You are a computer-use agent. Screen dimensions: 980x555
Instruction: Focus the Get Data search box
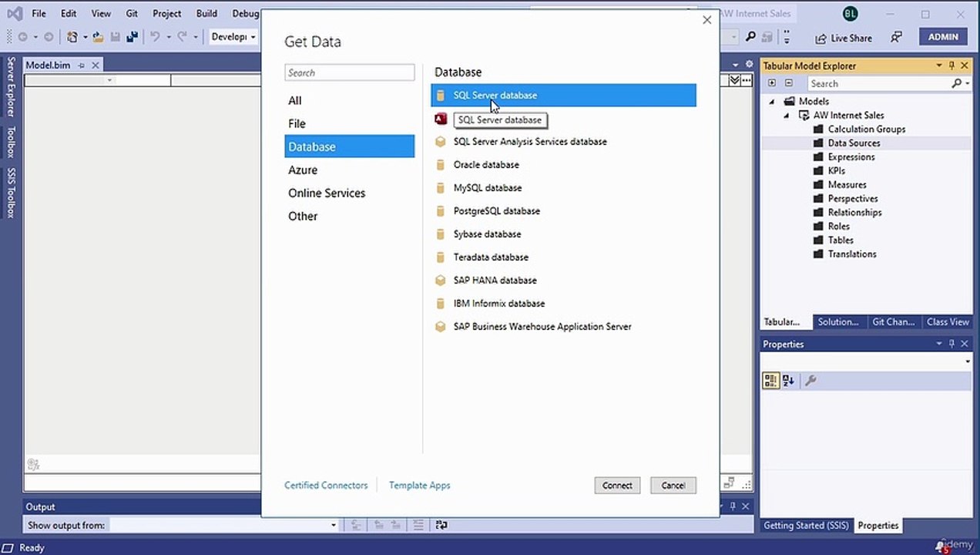[x=349, y=72]
